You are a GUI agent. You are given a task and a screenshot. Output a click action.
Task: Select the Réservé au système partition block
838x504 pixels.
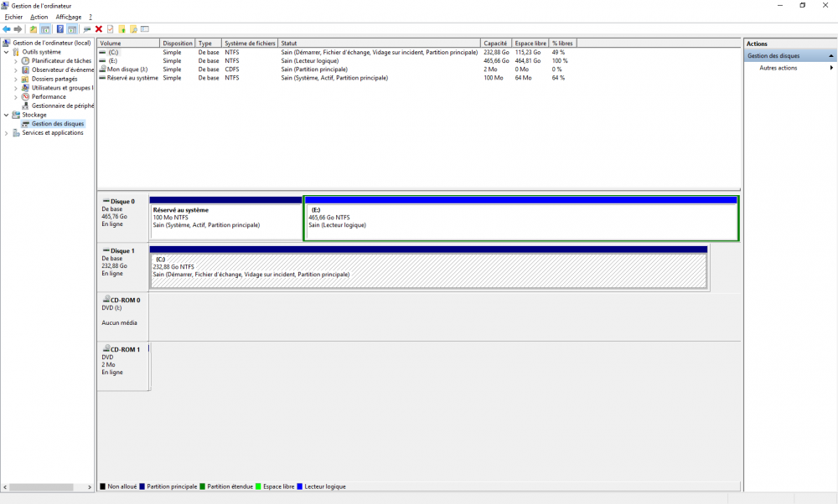click(x=226, y=219)
